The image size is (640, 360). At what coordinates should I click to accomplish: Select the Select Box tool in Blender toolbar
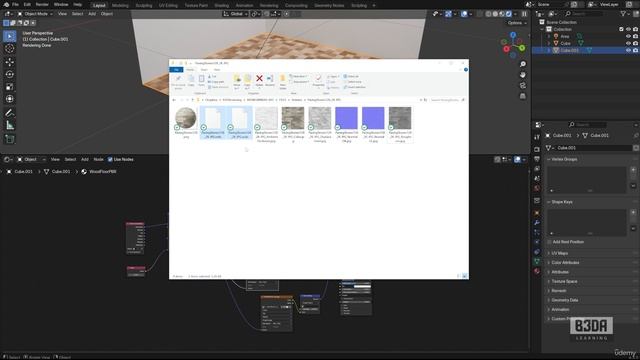pos(10,36)
